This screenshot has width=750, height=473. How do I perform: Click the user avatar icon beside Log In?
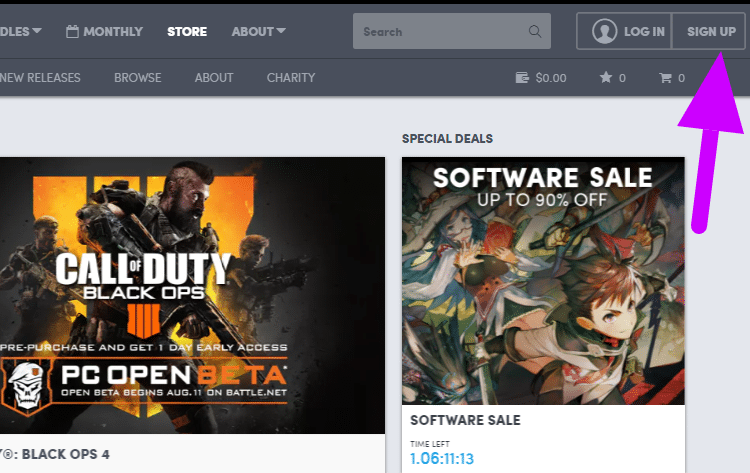[x=605, y=32]
